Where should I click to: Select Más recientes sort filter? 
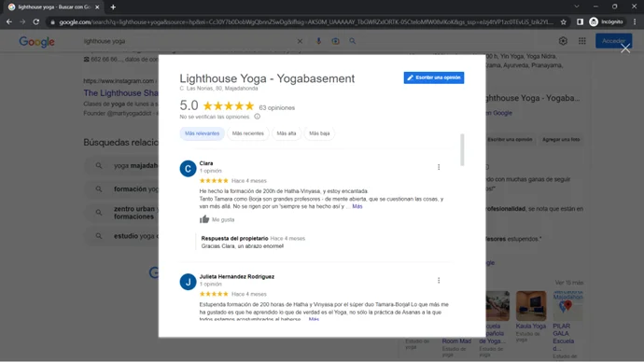248,133
